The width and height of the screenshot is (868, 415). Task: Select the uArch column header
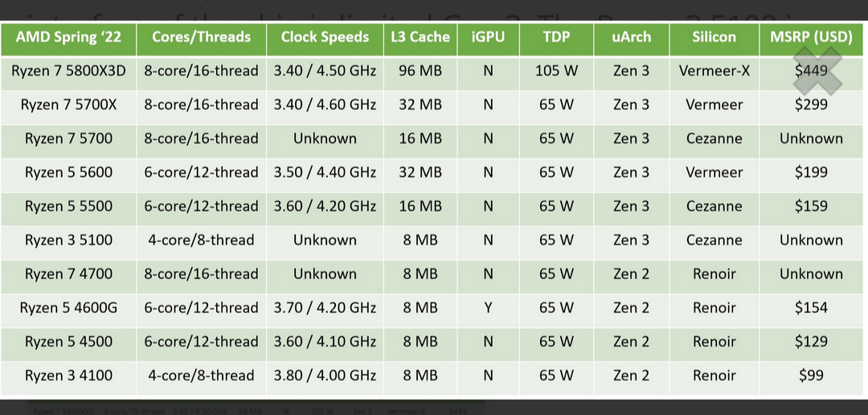click(631, 37)
